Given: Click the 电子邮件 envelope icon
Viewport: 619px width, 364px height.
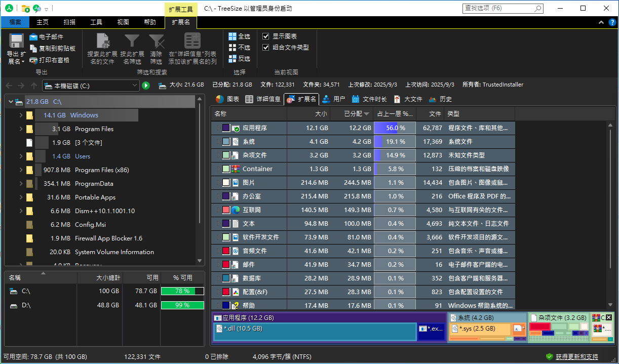Looking at the screenshot, I should [33, 37].
